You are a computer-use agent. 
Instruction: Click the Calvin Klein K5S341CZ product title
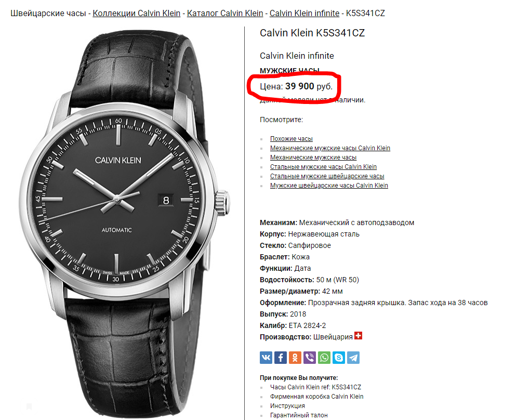click(x=312, y=33)
